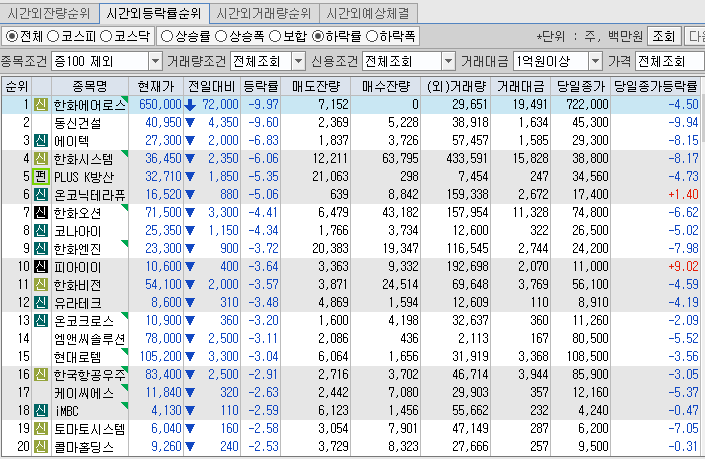Click the 종목명 column header
This screenshot has width=705, height=459.
click(x=90, y=86)
